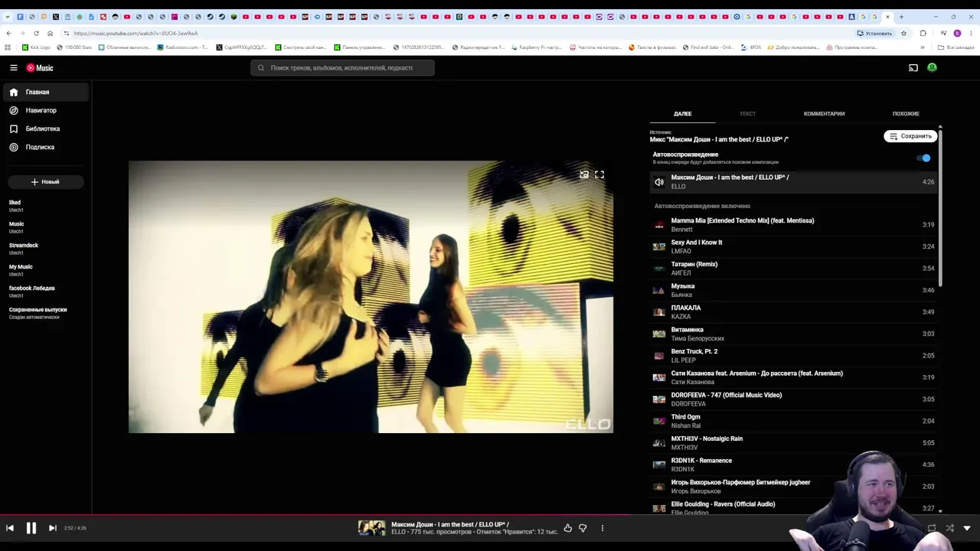
Task: Play 'Витаминка' from the queue
Action: (793, 334)
